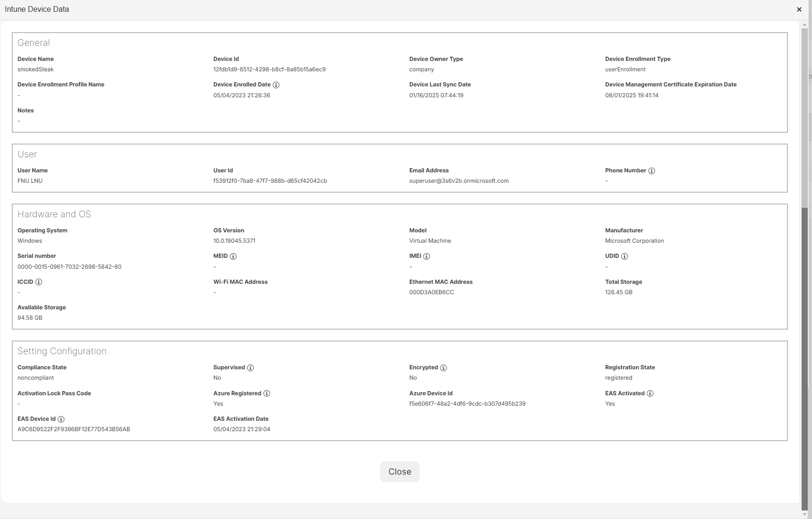Click Operating System value Windows

coord(30,241)
